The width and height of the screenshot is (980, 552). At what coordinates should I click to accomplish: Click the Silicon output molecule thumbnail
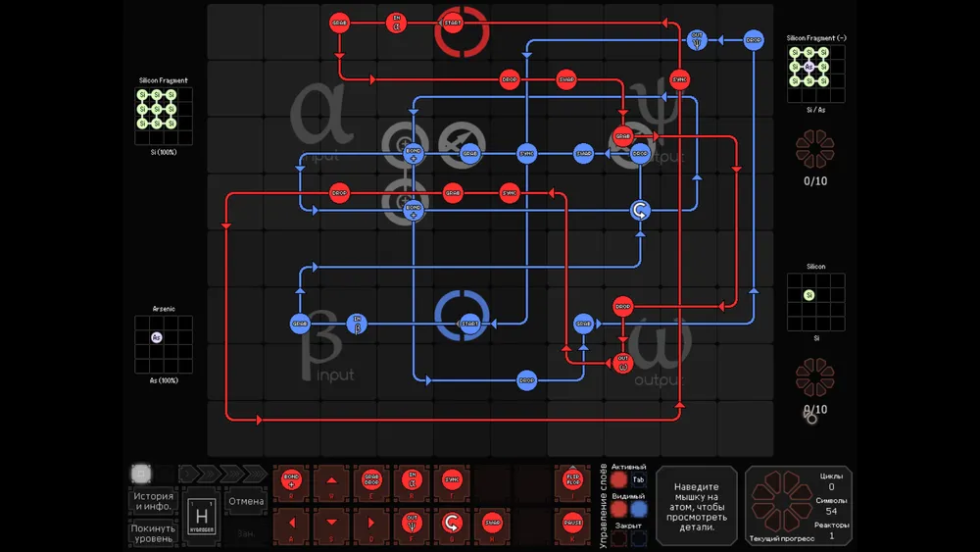pyautogui.click(x=815, y=302)
